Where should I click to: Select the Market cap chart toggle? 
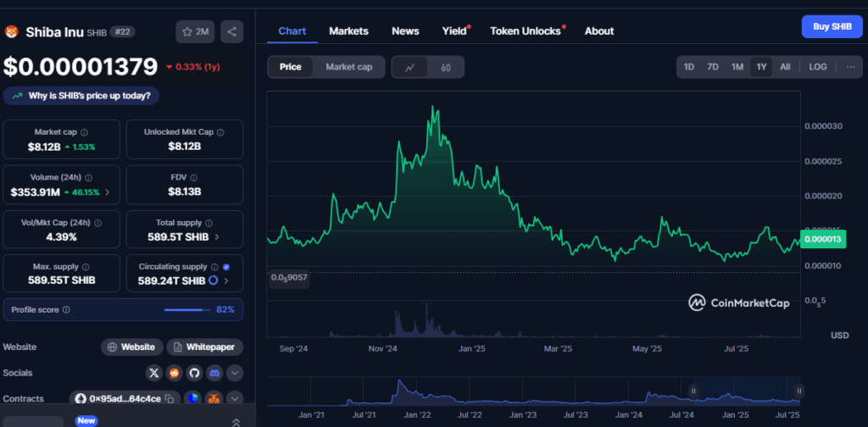[348, 67]
